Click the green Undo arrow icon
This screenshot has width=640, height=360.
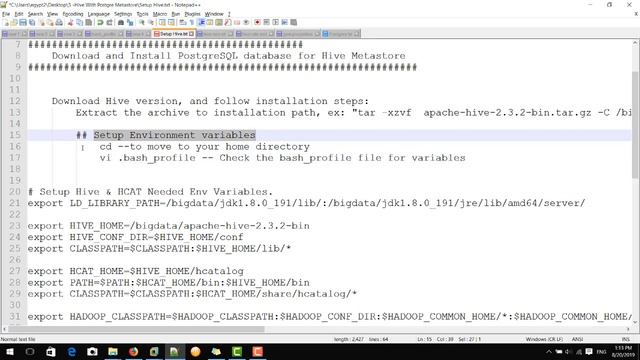pos(100,22)
